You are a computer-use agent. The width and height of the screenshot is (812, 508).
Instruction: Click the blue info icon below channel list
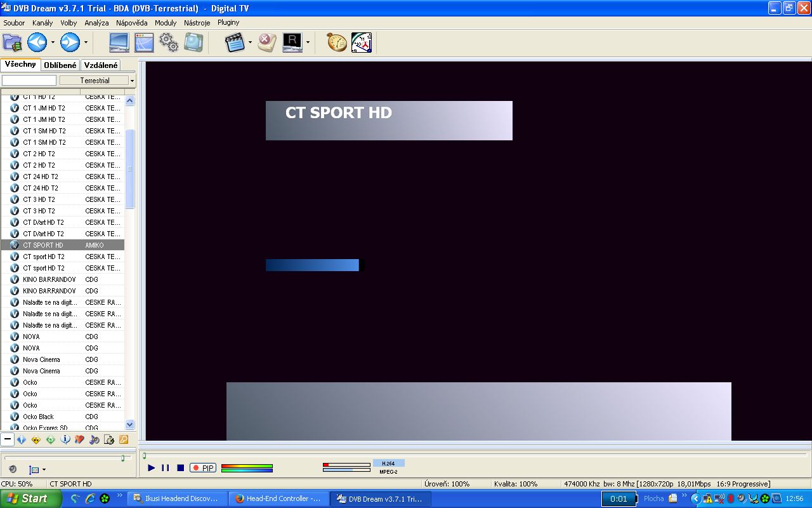pos(65,439)
